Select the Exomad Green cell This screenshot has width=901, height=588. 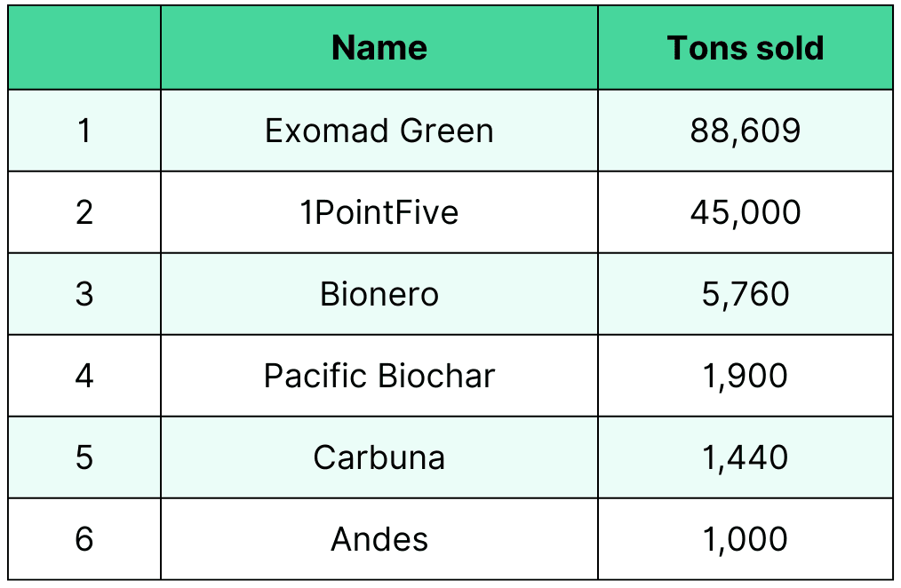379,131
